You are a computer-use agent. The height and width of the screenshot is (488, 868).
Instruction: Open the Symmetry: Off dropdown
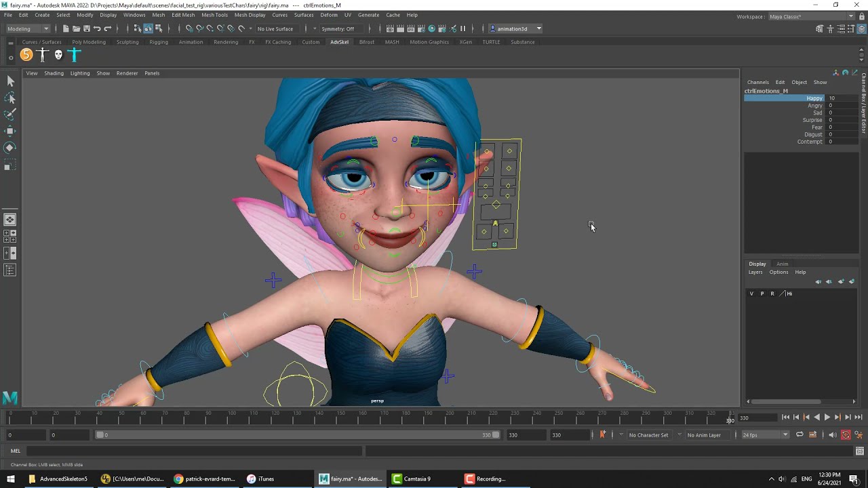342,28
